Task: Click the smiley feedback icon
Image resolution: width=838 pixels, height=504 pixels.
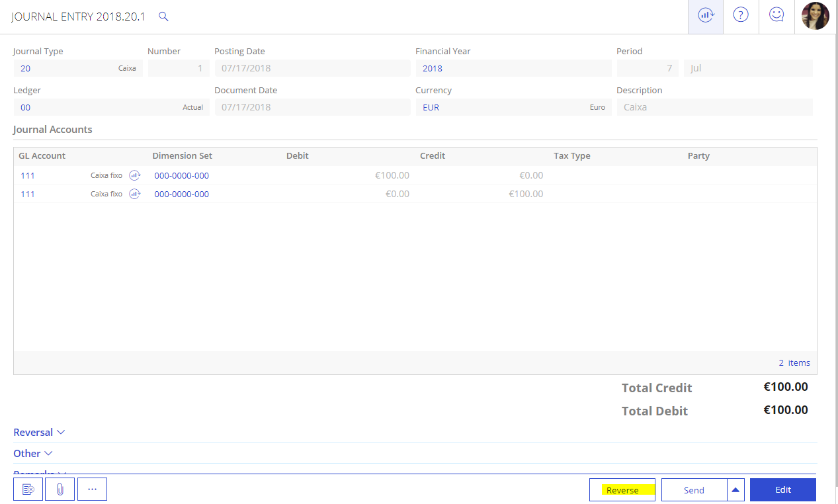Action: point(776,15)
